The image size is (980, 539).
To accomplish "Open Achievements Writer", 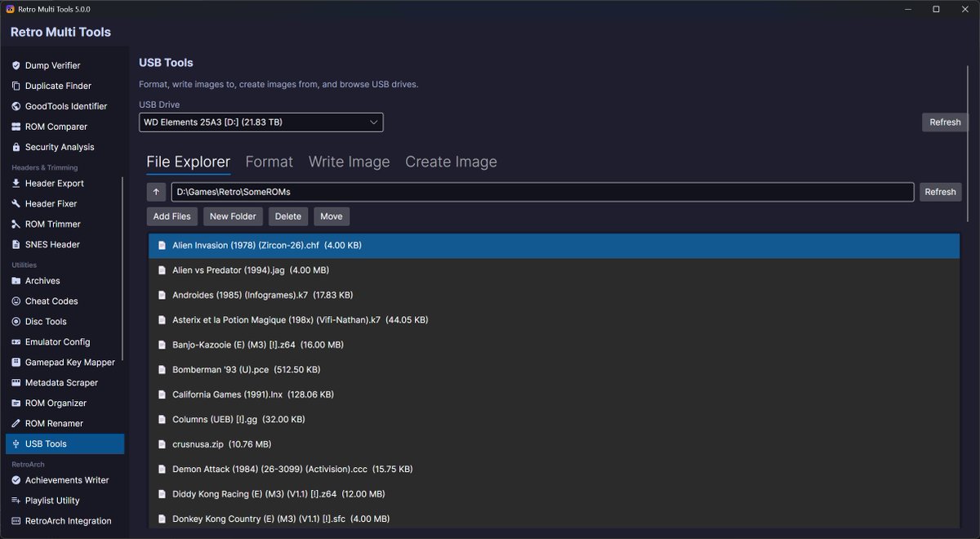I will [x=65, y=480].
